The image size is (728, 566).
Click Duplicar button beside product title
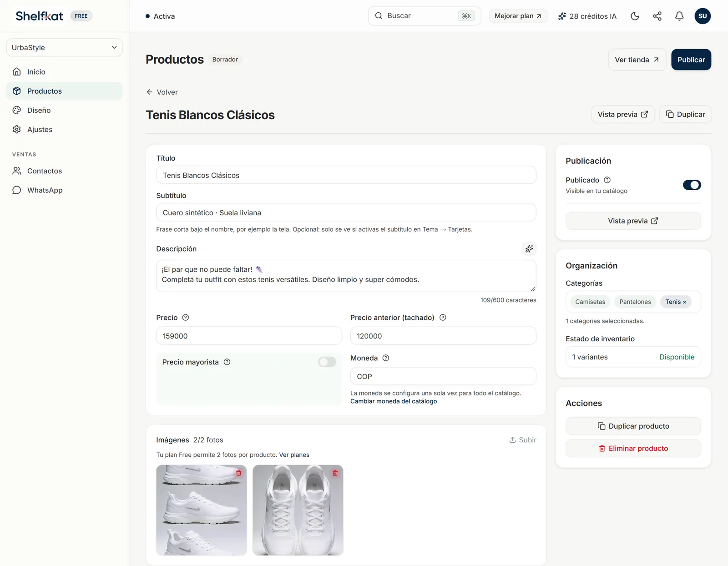coord(685,114)
